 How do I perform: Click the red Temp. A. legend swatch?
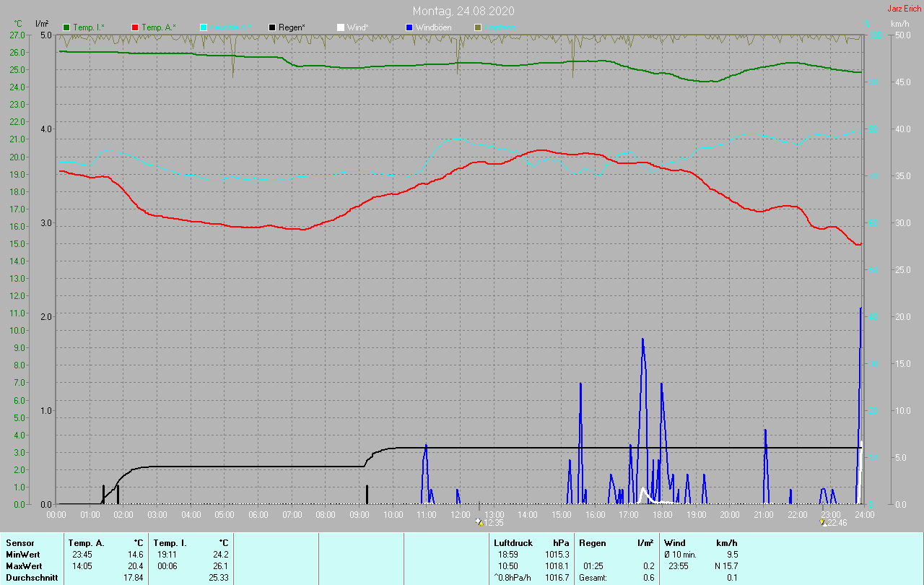(x=135, y=27)
